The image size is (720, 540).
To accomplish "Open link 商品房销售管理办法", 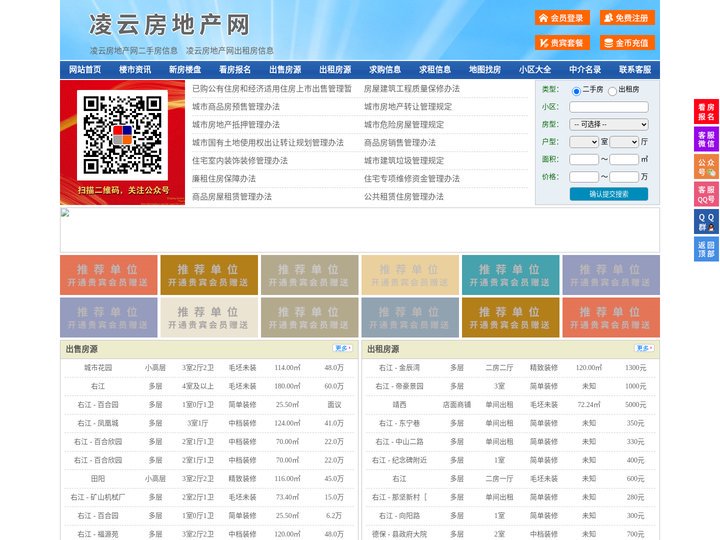I will pos(400,142).
